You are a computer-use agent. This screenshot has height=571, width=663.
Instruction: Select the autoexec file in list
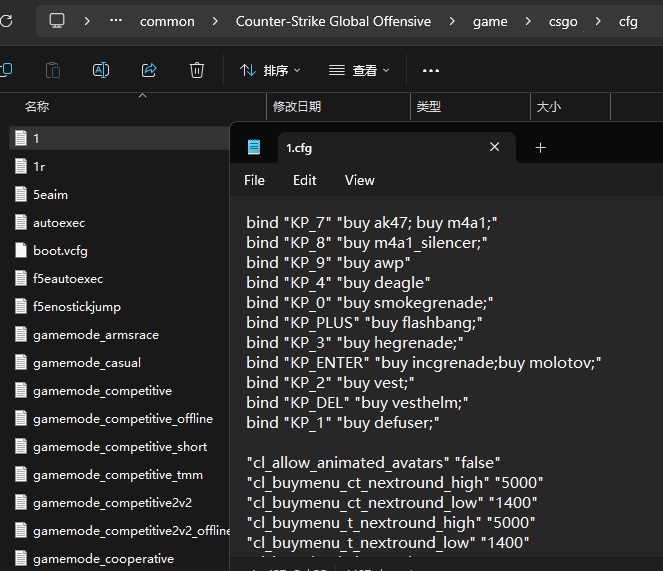click(x=59, y=223)
